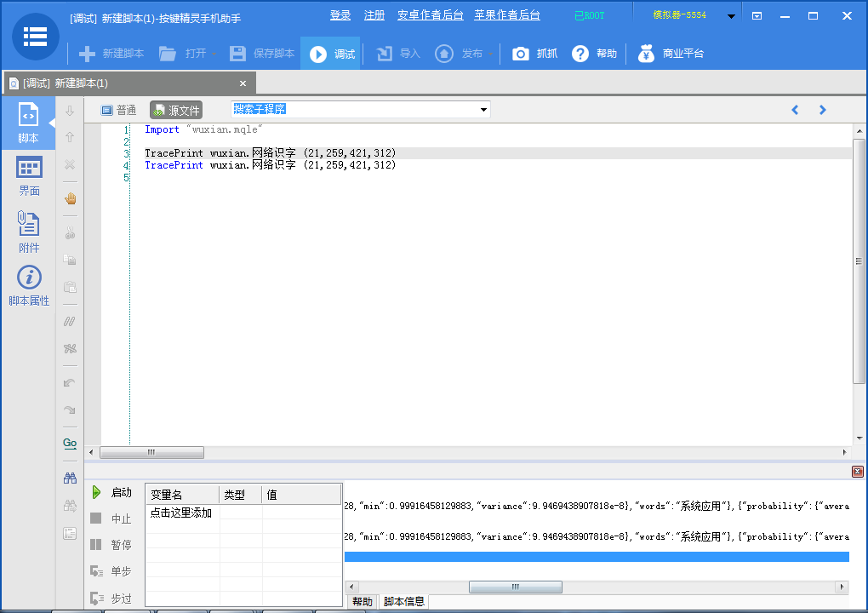Stop script with 中止 button

111,518
